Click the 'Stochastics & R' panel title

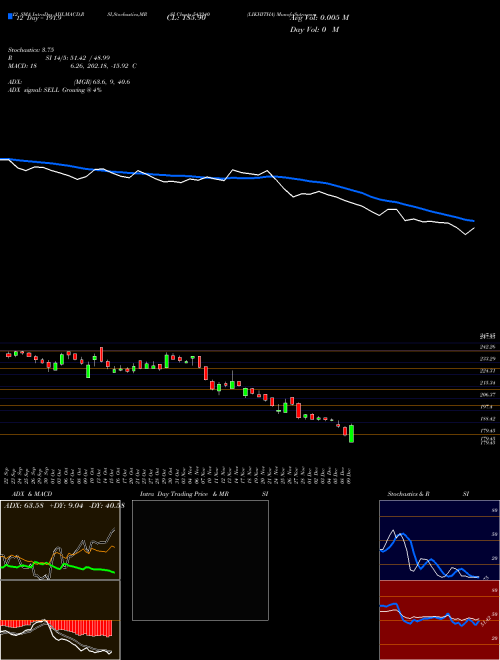point(409,494)
